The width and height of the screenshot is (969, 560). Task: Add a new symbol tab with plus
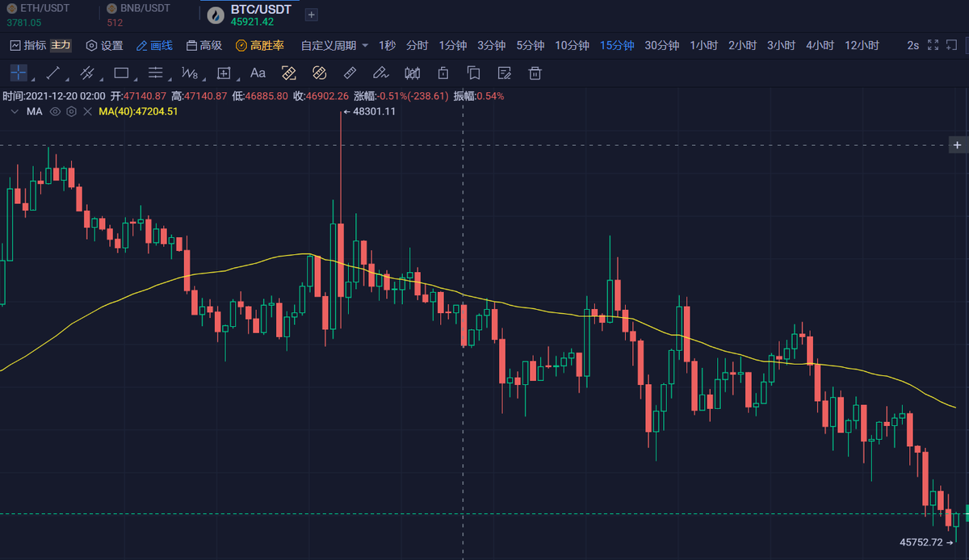click(312, 15)
